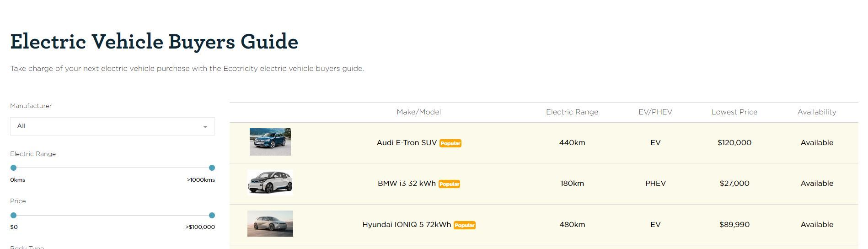Click the Manufacturer dropdown arrow
Viewport: 868px width, 249px height.
pos(205,127)
